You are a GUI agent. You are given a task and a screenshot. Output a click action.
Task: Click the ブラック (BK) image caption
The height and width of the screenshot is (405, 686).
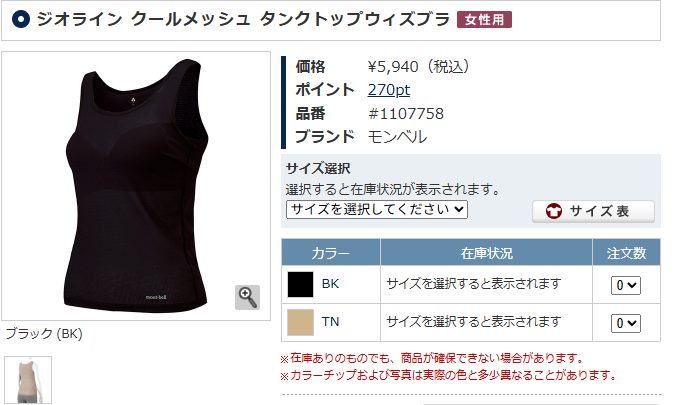click(44, 334)
